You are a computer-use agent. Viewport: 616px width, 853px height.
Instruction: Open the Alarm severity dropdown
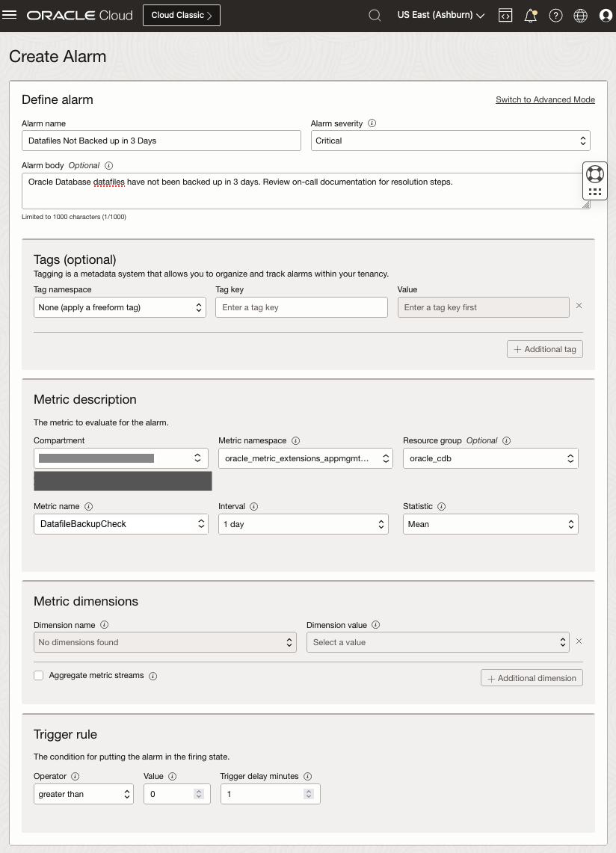(450, 141)
